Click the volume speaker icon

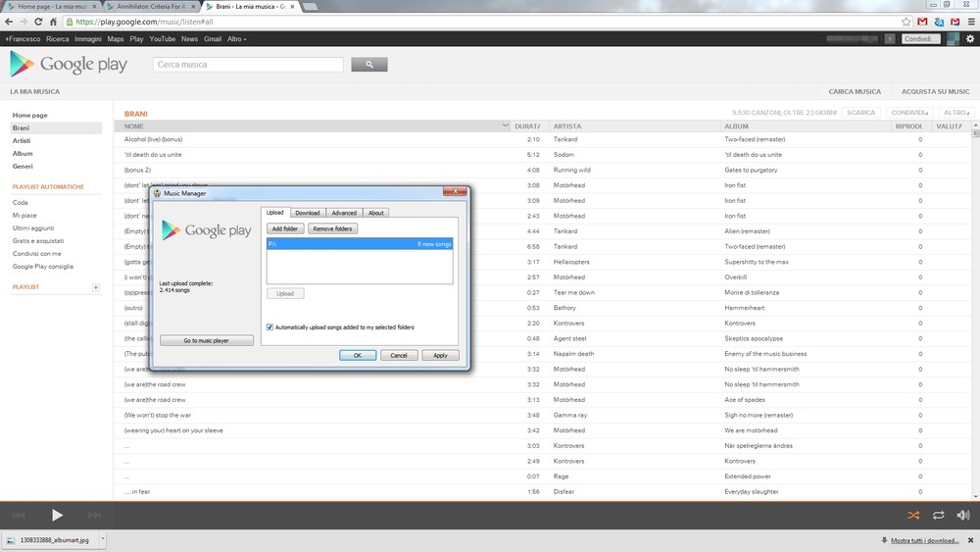pos(962,515)
